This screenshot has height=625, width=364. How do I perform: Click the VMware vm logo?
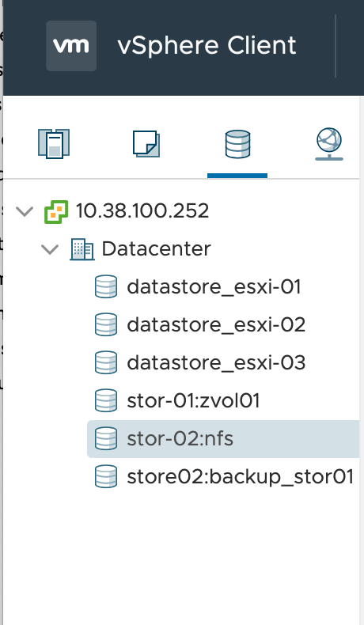[71, 46]
